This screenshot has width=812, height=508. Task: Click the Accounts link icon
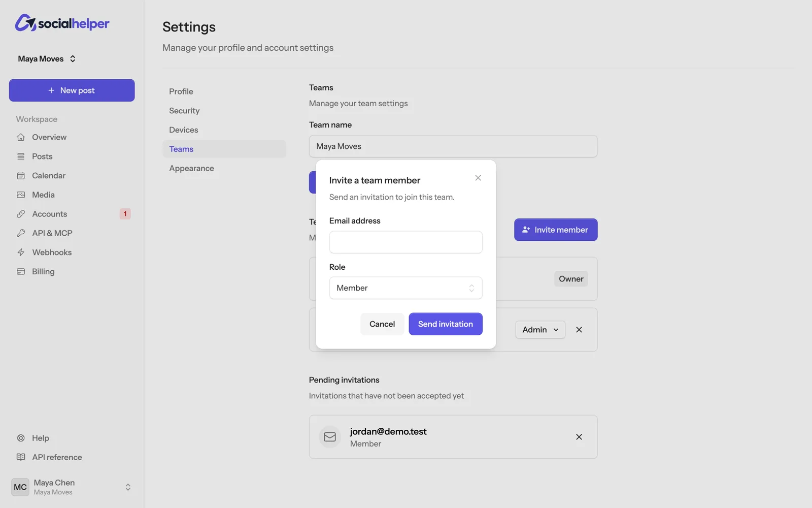[x=21, y=214]
